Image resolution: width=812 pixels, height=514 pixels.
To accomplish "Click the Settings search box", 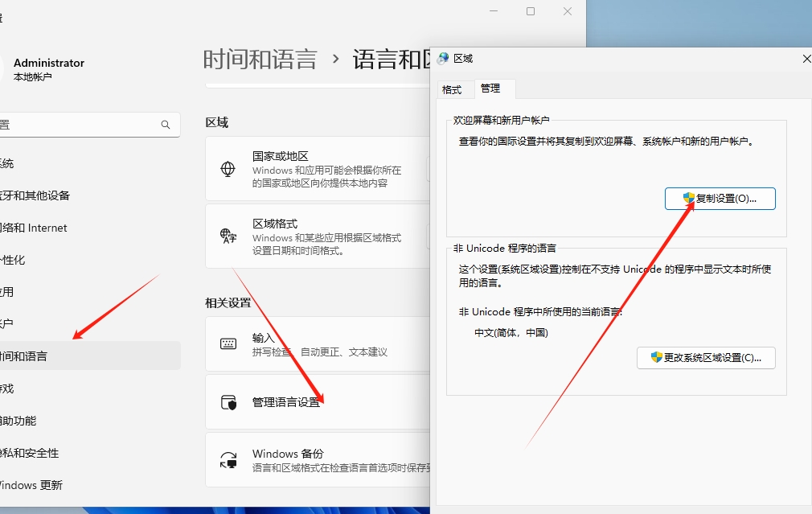I will coord(89,125).
